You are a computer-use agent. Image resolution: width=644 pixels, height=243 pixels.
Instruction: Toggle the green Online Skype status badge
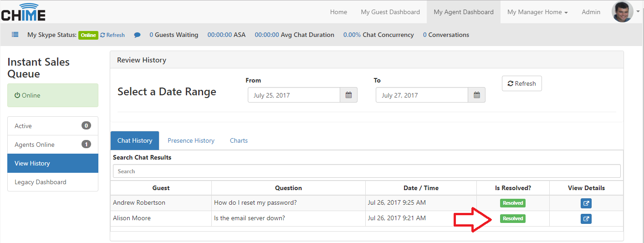(88, 35)
